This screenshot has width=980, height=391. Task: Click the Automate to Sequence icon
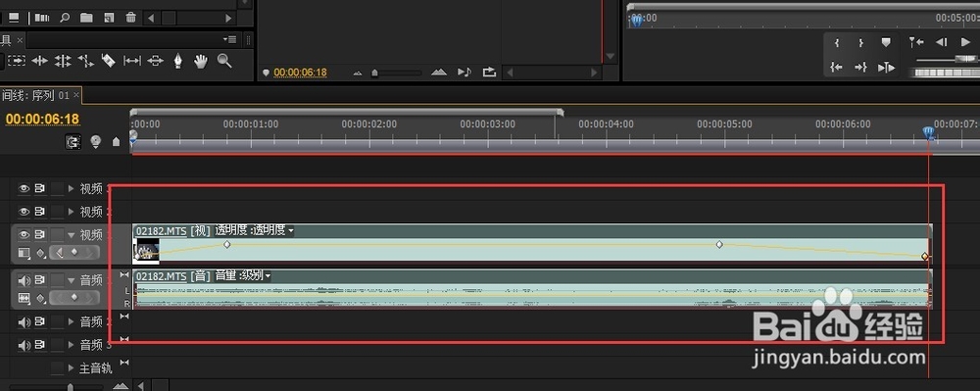42,18
